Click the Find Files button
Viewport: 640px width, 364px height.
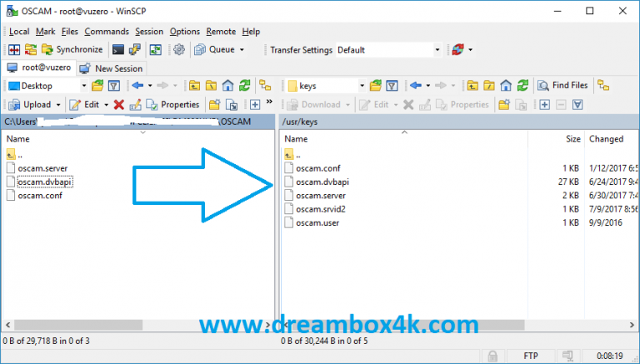562,85
